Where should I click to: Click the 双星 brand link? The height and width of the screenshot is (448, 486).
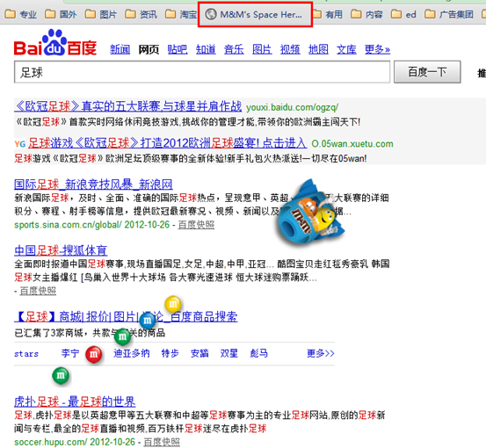(228, 353)
